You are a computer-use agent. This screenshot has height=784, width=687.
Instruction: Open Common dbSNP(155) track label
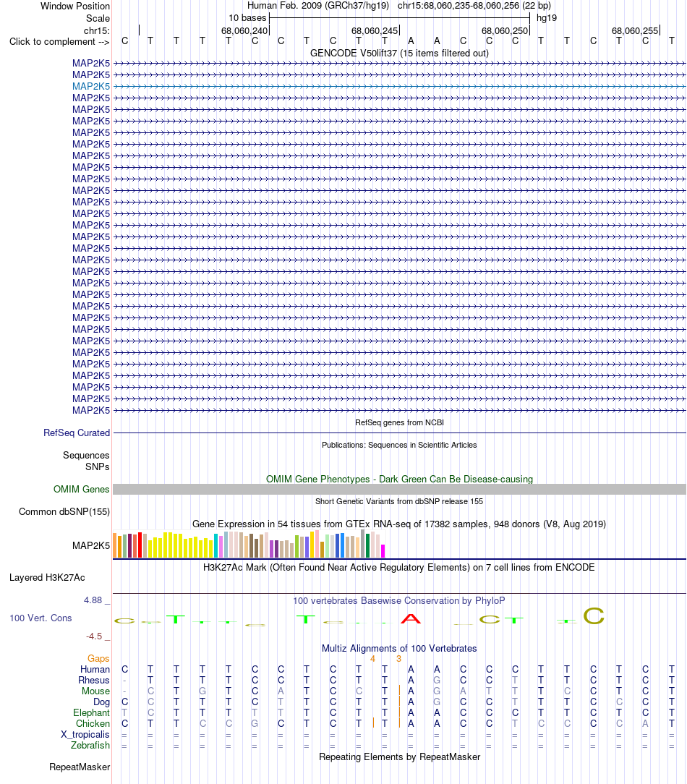64,511
